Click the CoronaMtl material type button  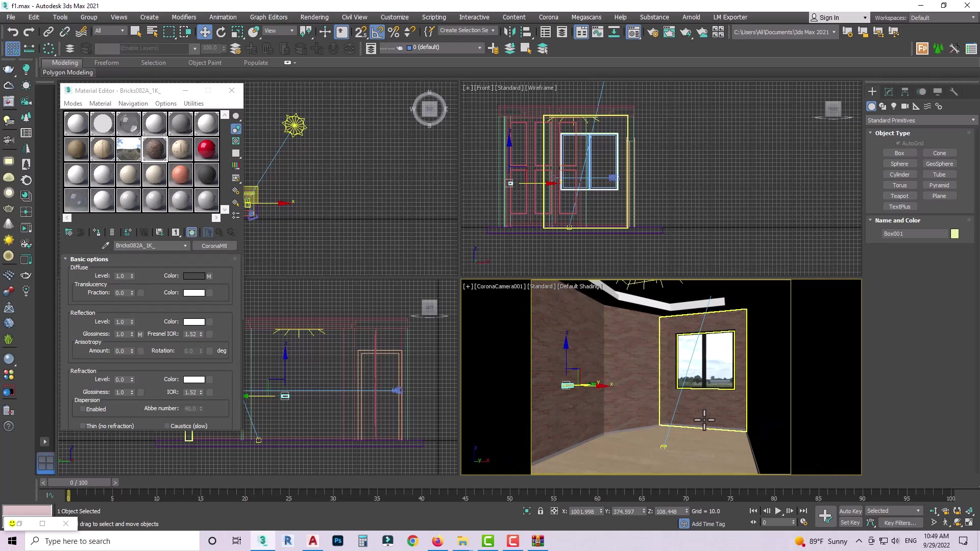coord(214,246)
